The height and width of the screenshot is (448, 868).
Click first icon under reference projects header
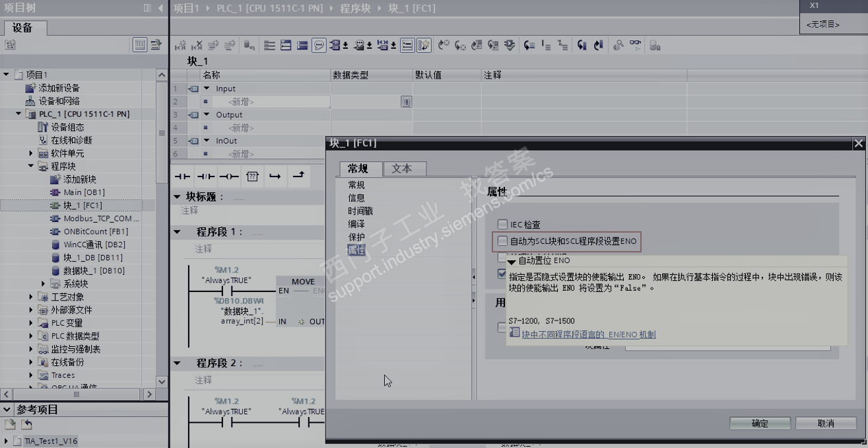(10, 424)
